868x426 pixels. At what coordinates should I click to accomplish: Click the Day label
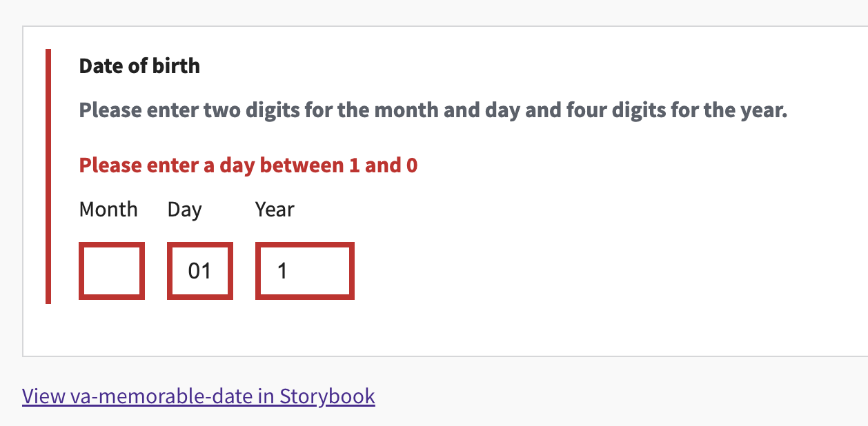pos(184,209)
